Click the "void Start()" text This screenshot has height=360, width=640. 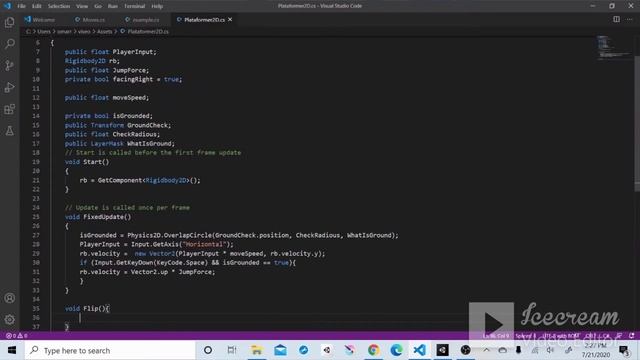(x=87, y=162)
